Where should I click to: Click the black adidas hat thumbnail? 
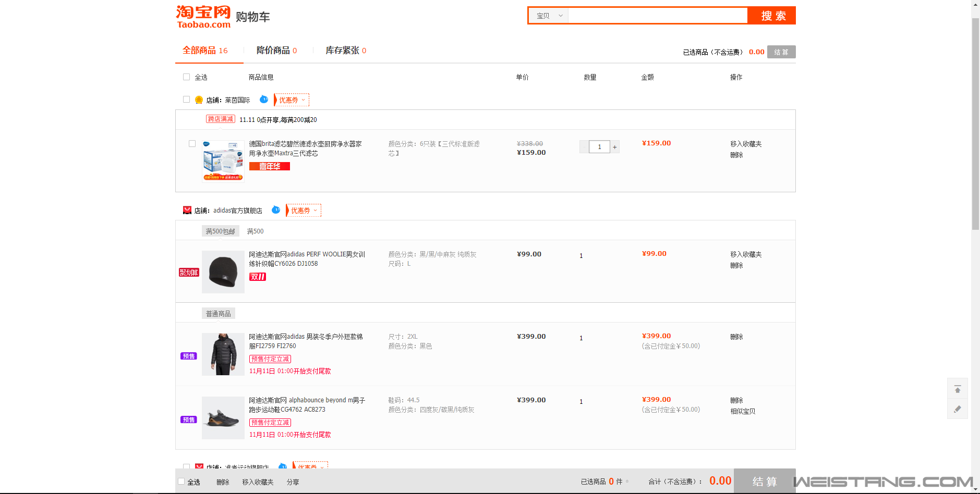click(x=223, y=272)
